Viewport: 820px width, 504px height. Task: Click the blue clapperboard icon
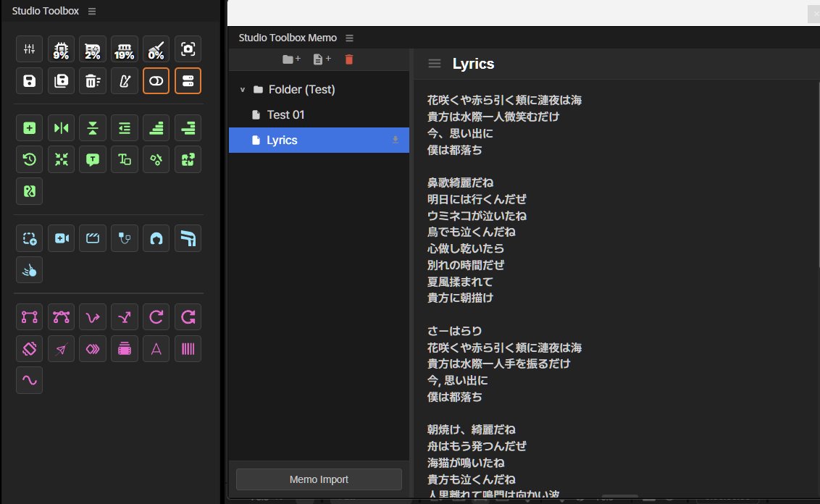93,238
